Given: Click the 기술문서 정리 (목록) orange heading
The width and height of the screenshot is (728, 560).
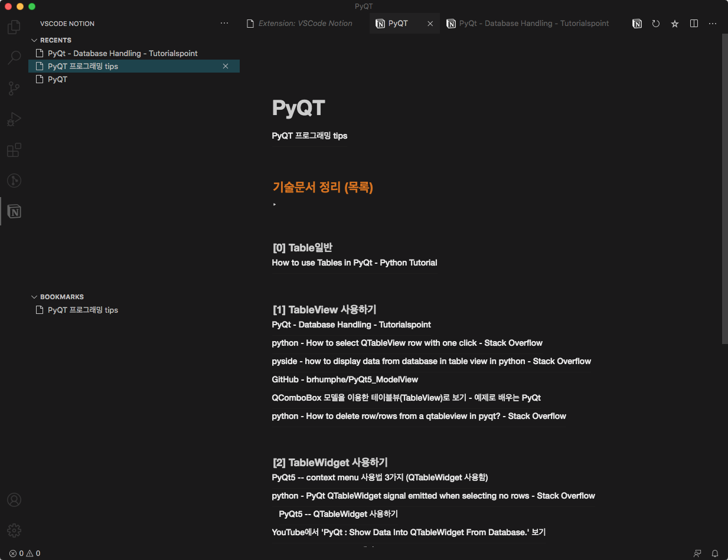Looking at the screenshot, I should 323,187.
